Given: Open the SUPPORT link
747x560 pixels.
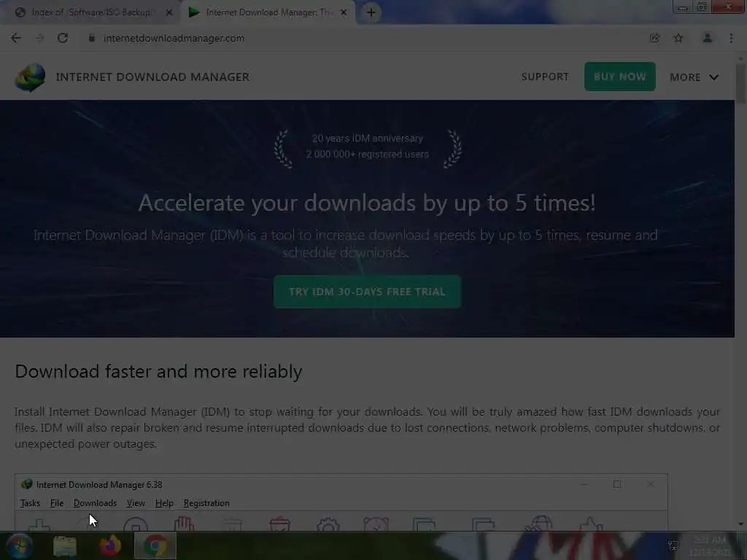Looking at the screenshot, I should (545, 77).
